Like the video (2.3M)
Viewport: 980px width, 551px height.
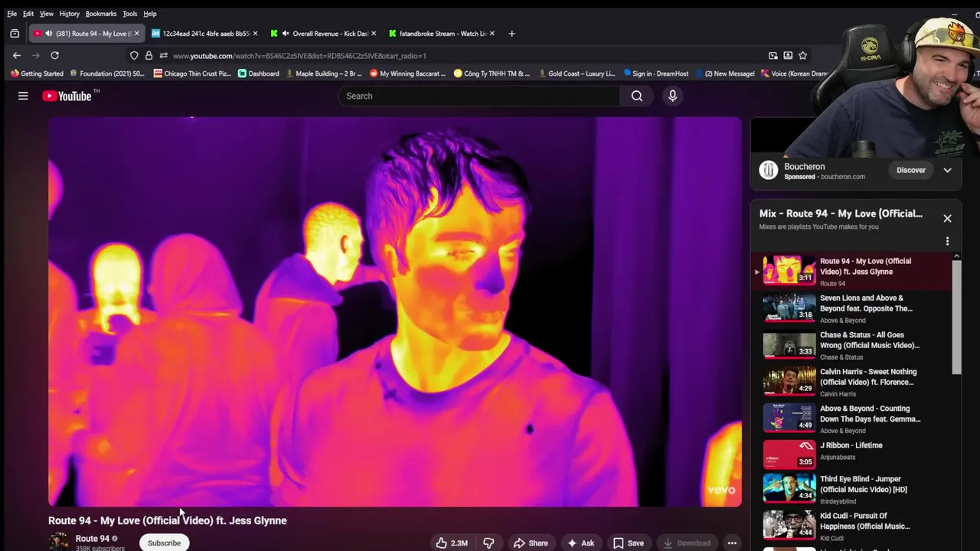click(x=452, y=543)
